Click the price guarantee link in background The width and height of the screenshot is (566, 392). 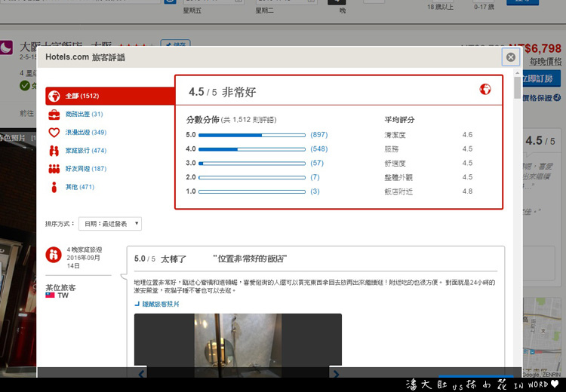(541, 98)
